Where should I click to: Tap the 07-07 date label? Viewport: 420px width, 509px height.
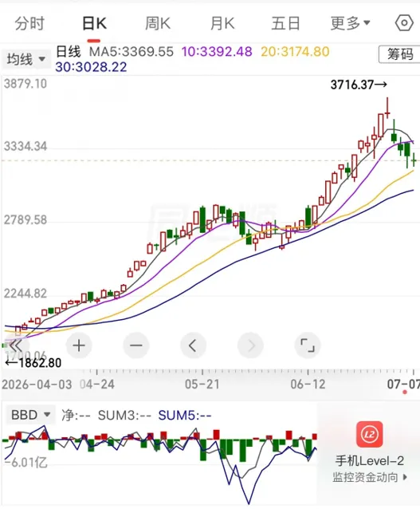403,385
